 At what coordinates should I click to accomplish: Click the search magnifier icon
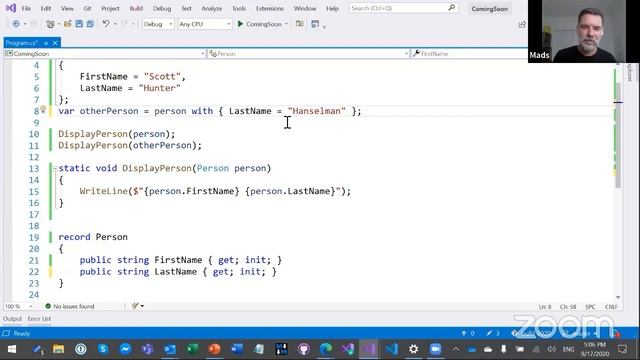tap(451, 8)
